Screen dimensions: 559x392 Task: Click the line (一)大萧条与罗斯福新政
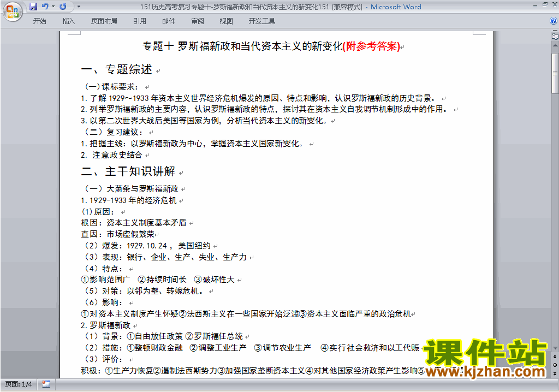pos(131,189)
